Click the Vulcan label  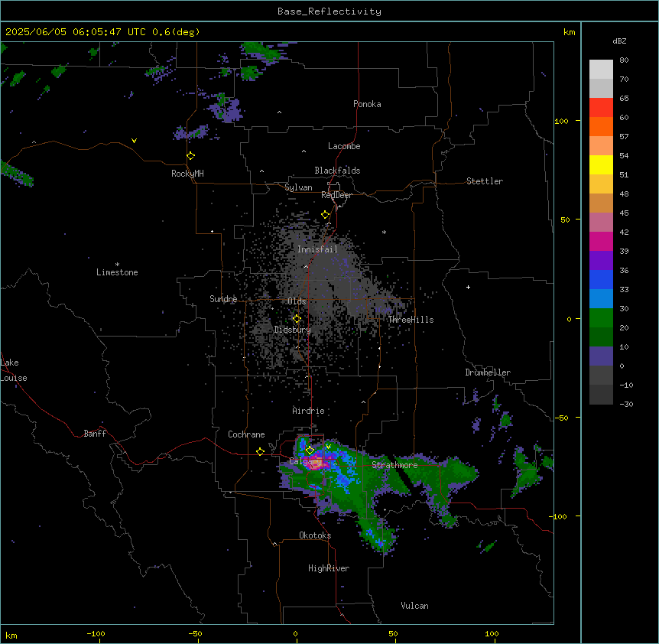point(414,606)
